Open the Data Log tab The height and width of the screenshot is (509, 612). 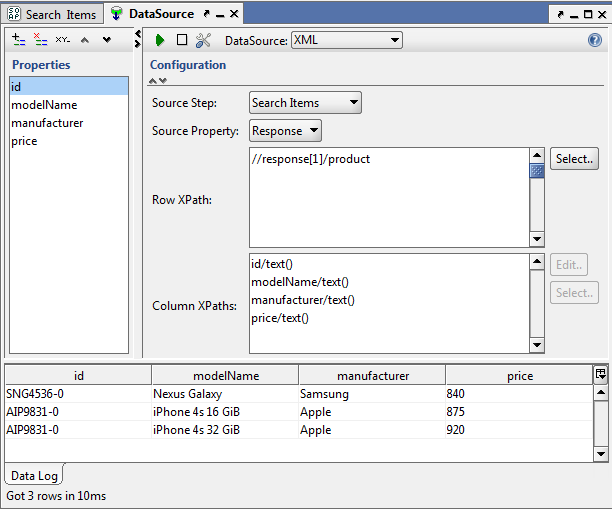(34, 476)
